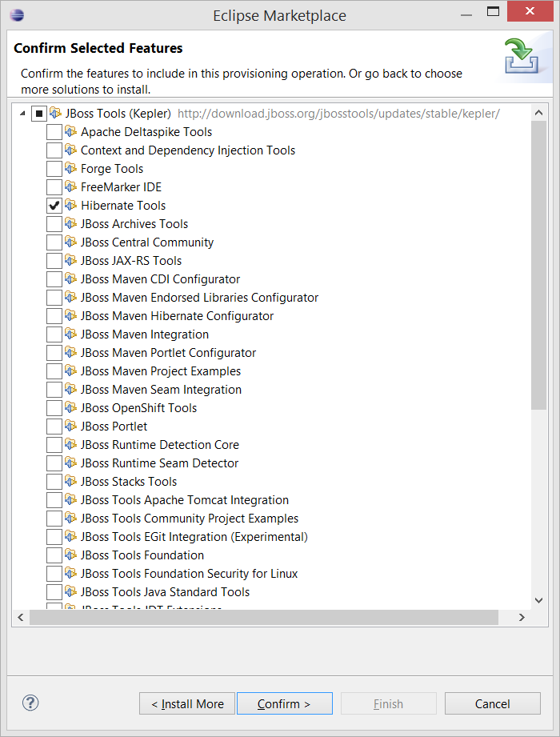The image size is (560, 737).
Task: Click the JBoss Runtime Detection Core icon
Action: [x=70, y=444]
